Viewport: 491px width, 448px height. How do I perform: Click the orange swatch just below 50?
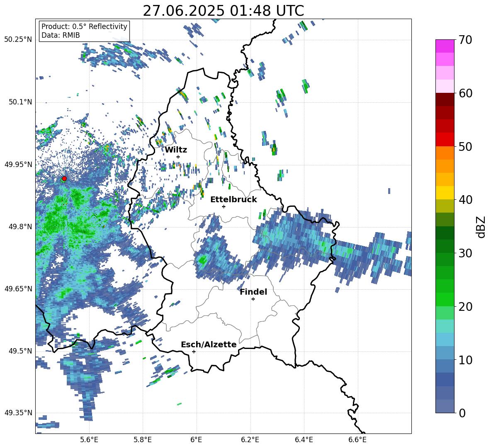pyautogui.click(x=445, y=153)
